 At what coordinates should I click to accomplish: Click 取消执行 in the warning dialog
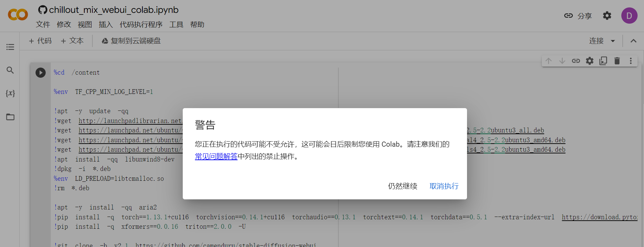[444, 186]
